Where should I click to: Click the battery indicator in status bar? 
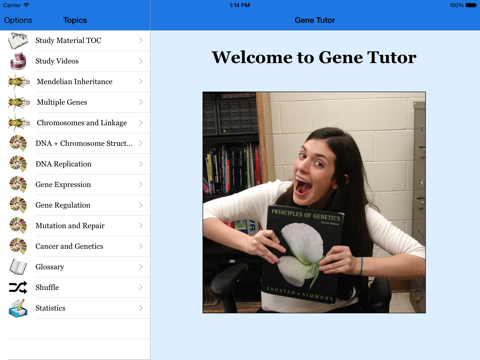pos(471,5)
